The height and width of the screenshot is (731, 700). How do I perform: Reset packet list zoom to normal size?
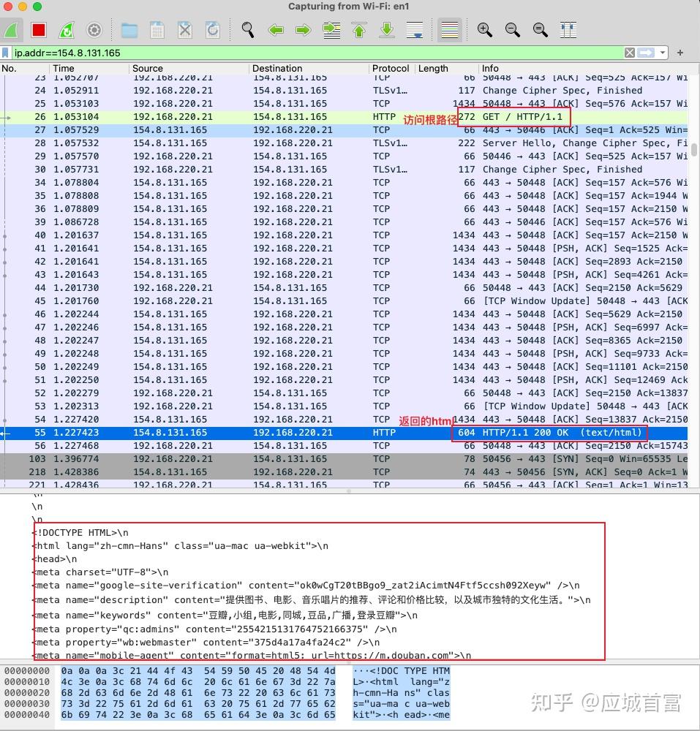(x=540, y=30)
